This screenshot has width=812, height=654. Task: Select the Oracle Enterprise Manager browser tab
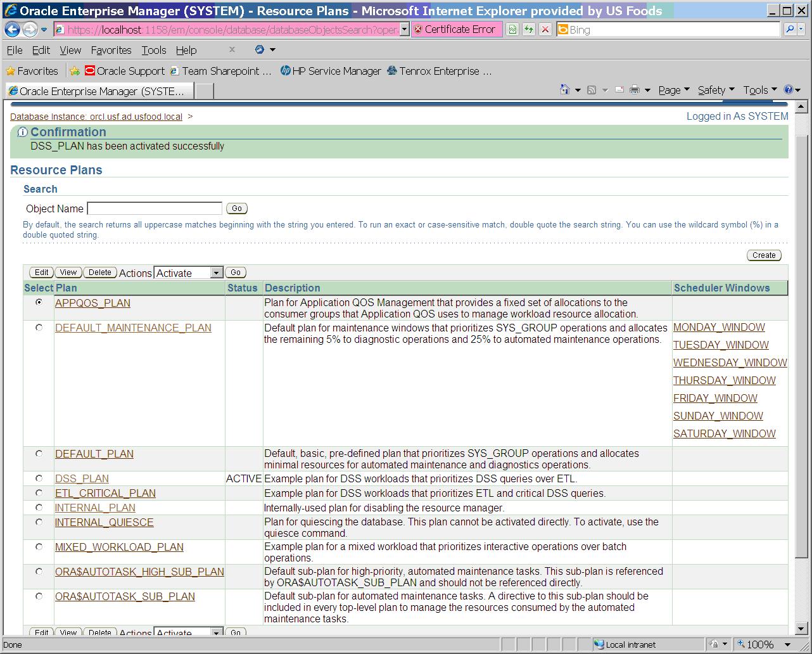pos(99,91)
